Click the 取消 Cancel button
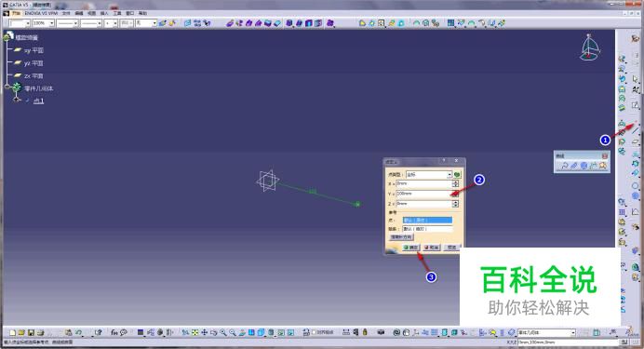The image size is (644, 349). point(432,248)
